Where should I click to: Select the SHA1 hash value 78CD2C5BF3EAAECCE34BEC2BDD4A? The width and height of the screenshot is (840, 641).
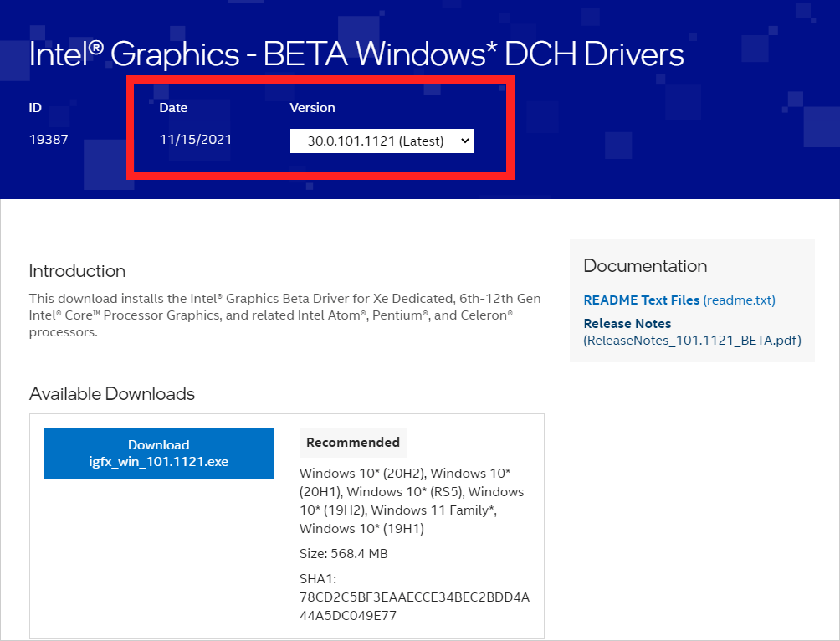[x=415, y=597]
